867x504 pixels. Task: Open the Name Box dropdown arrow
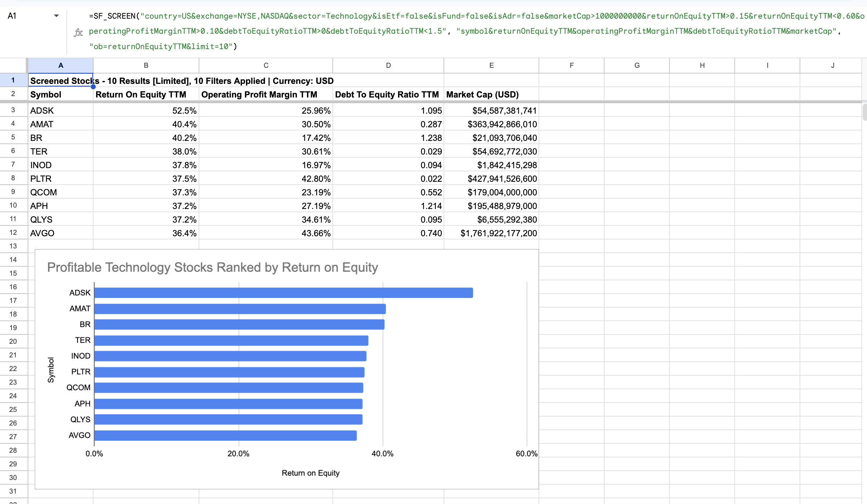[x=56, y=16]
